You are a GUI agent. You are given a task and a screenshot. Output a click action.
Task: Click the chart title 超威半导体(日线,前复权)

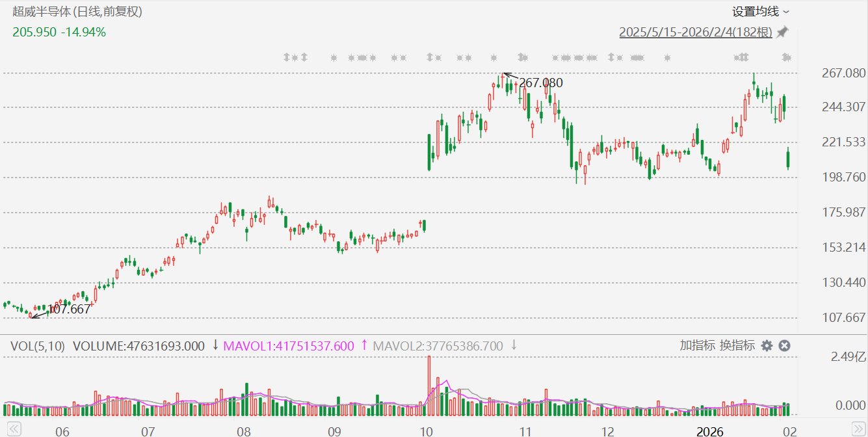coord(77,12)
